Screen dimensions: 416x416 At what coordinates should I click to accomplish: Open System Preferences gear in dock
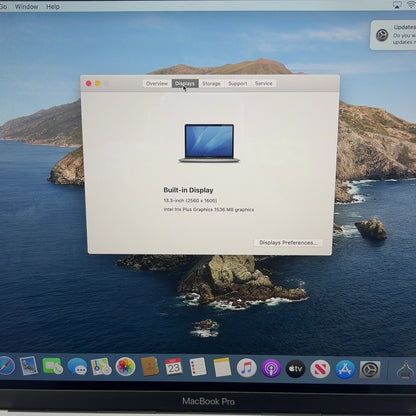[x=370, y=370]
